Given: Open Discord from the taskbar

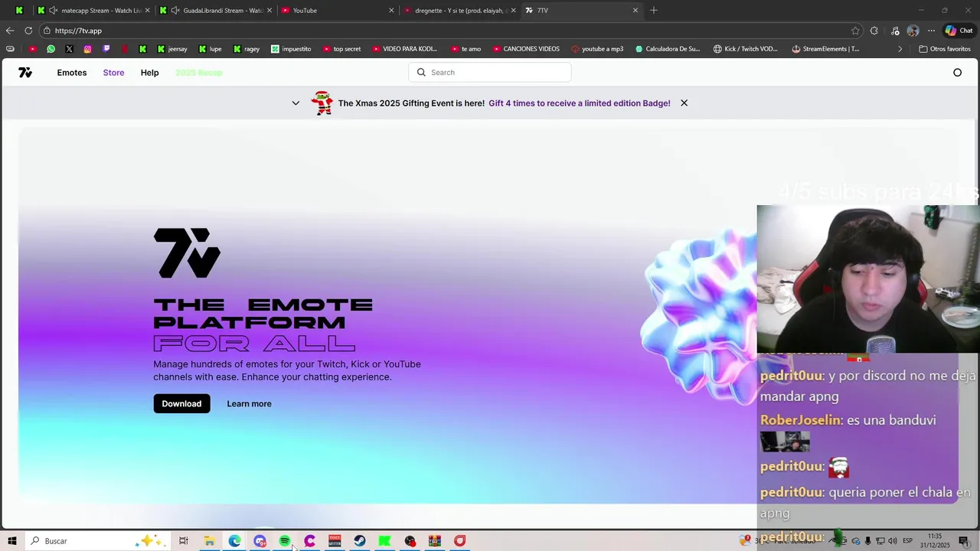Looking at the screenshot, I should [x=260, y=541].
